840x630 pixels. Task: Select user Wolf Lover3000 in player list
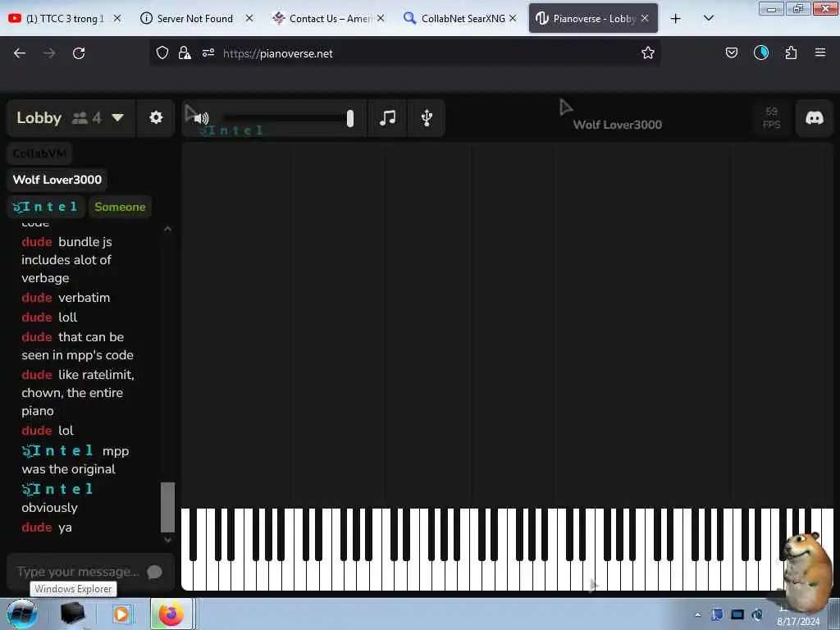pos(57,180)
